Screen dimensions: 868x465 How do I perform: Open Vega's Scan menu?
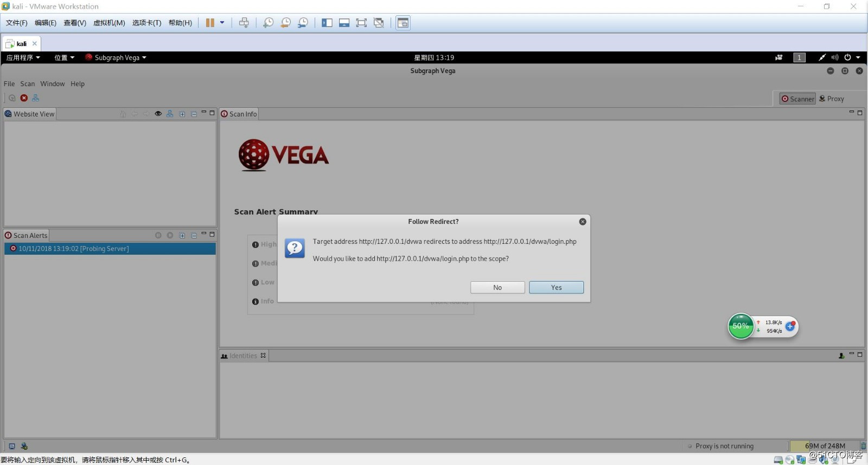(x=28, y=83)
